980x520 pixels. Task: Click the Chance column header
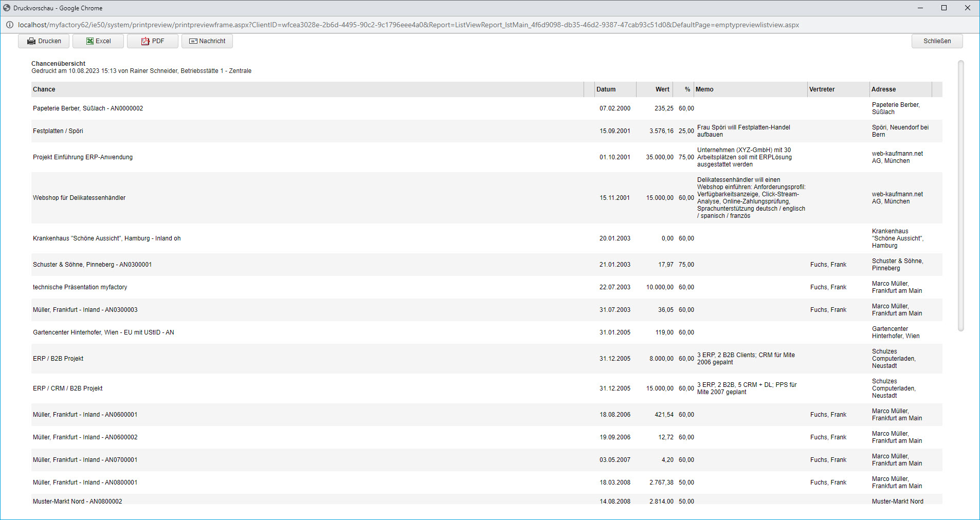coord(307,89)
